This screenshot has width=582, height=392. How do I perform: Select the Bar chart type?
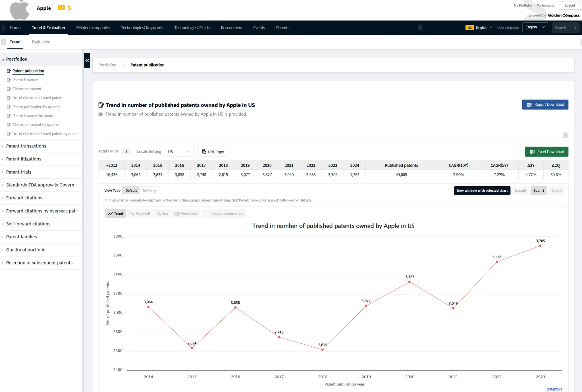pyautogui.click(x=163, y=214)
